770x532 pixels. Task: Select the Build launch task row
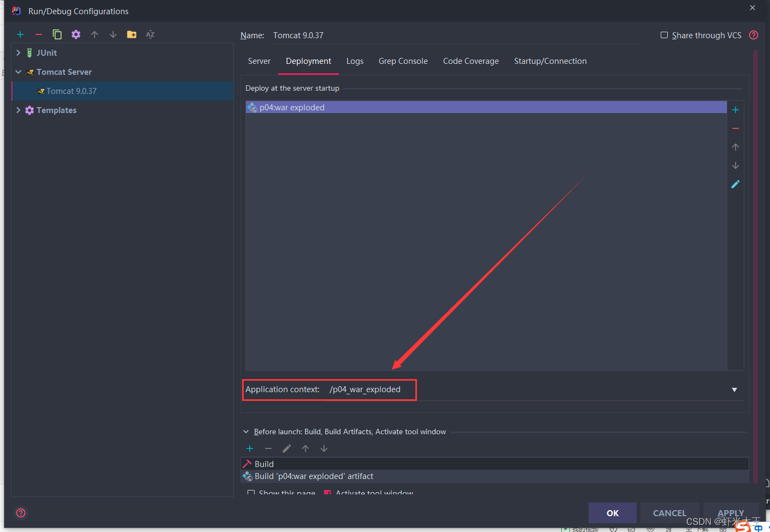[495, 464]
